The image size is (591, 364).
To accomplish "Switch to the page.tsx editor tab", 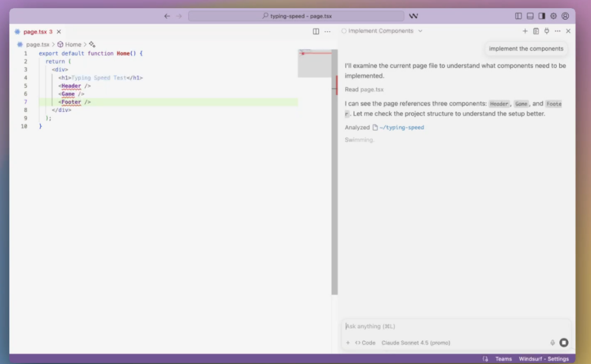I will pyautogui.click(x=33, y=31).
